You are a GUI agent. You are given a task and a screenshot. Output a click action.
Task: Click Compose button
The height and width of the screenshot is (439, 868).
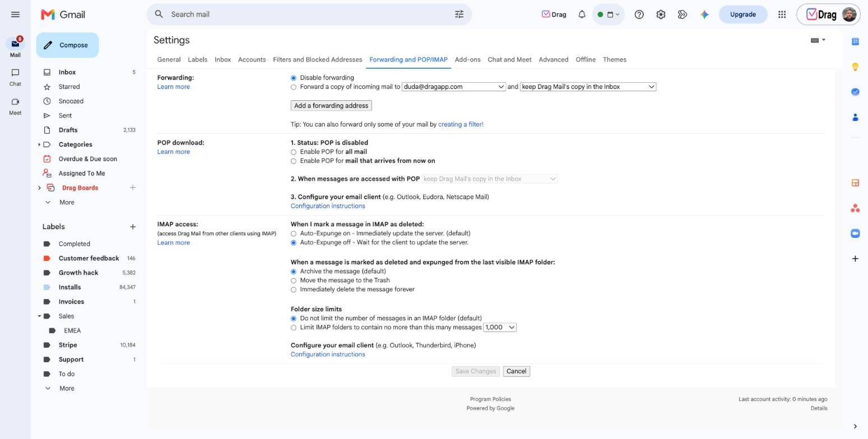(67, 45)
